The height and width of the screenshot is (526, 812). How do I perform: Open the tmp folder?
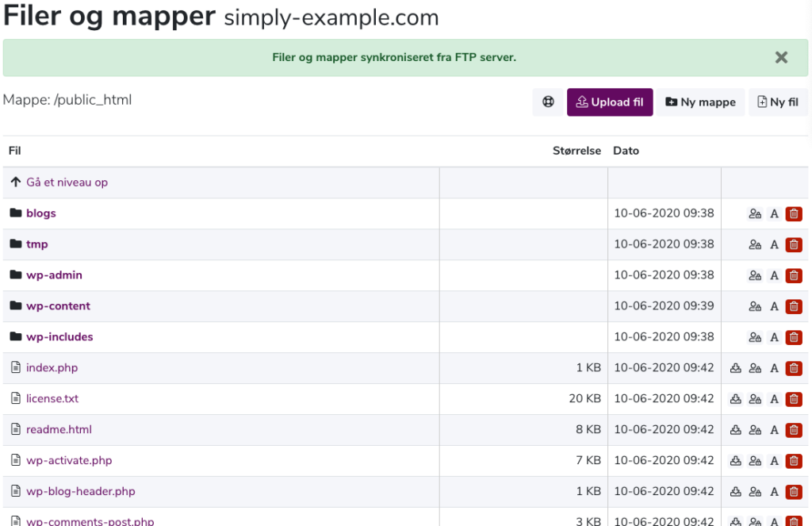coord(36,244)
